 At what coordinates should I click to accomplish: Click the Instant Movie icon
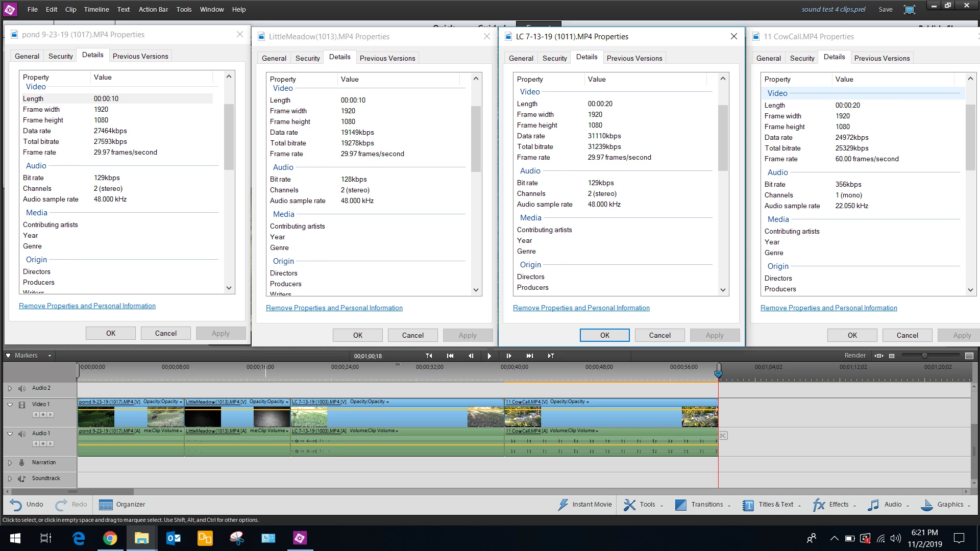(563, 505)
